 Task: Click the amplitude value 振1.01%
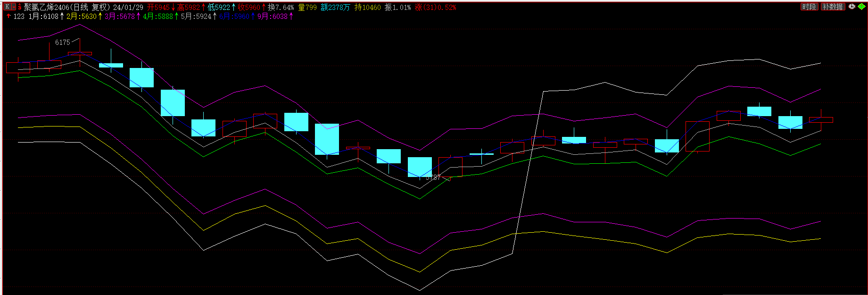pyautogui.click(x=398, y=7)
